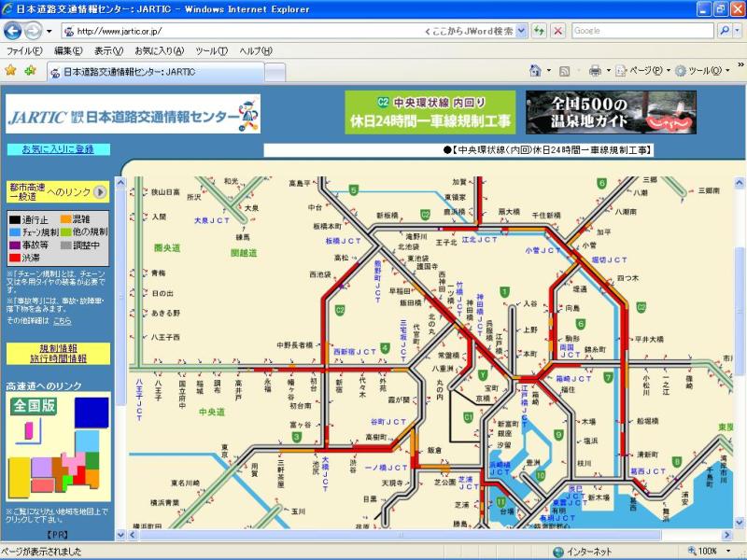The height and width of the screenshot is (560, 747).
Task: Click the Add to Favorites star-plus icon
Action: point(31,71)
